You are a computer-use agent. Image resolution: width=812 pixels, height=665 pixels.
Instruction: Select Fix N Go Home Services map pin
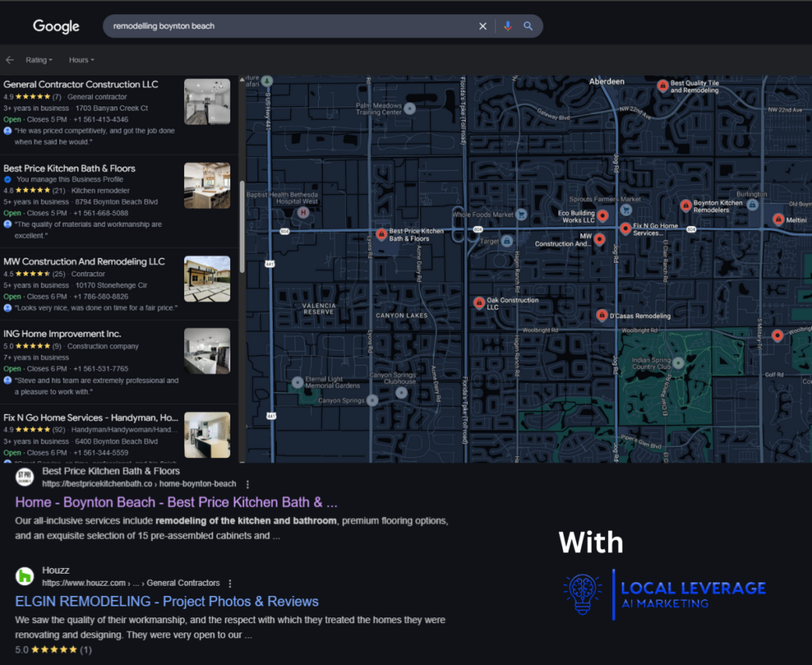[626, 229]
